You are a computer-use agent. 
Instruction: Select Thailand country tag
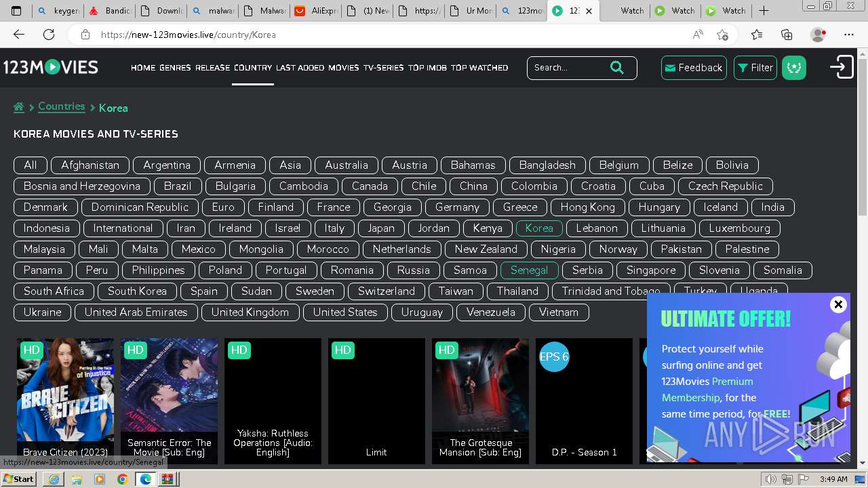pyautogui.click(x=517, y=291)
